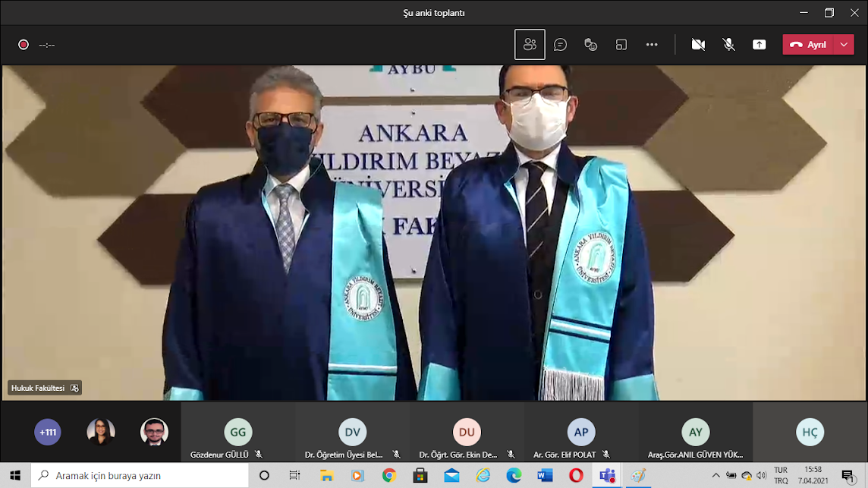Open Word from the taskbar
This screenshot has height=488, width=868.
[x=545, y=476]
